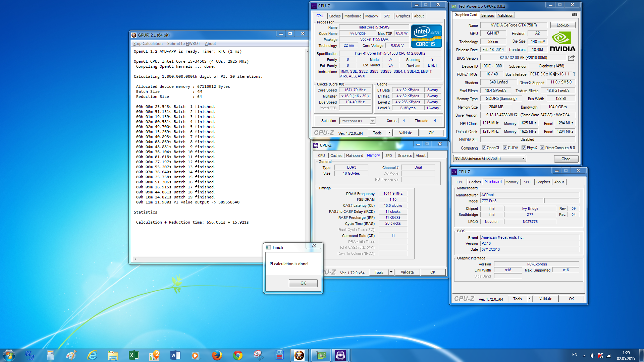Click Validate in CPU-Z CPU window
644x362 pixels.
click(406, 133)
